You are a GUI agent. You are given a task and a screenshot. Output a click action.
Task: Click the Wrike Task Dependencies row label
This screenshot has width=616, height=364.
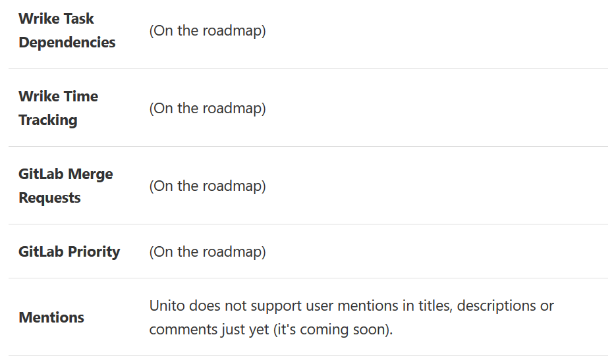pyautogui.click(x=67, y=30)
